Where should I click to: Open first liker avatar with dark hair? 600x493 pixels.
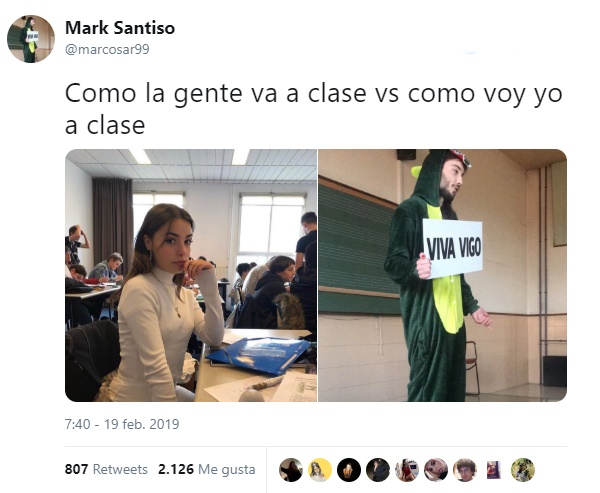[291, 470]
